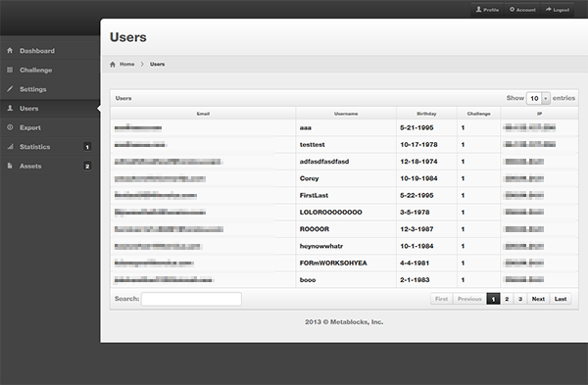
Task: Click the breadcrumb home icon
Action: point(113,64)
